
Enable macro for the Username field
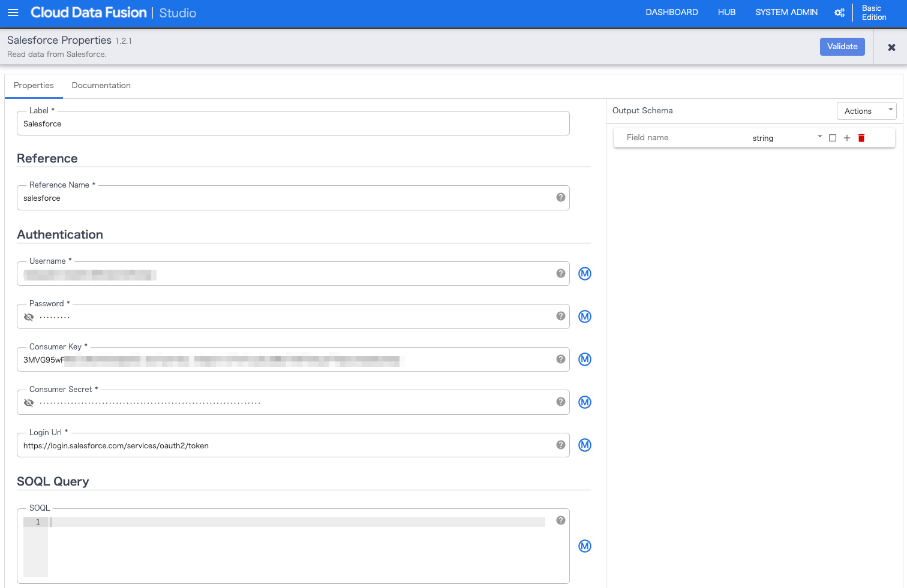point(584,273)
